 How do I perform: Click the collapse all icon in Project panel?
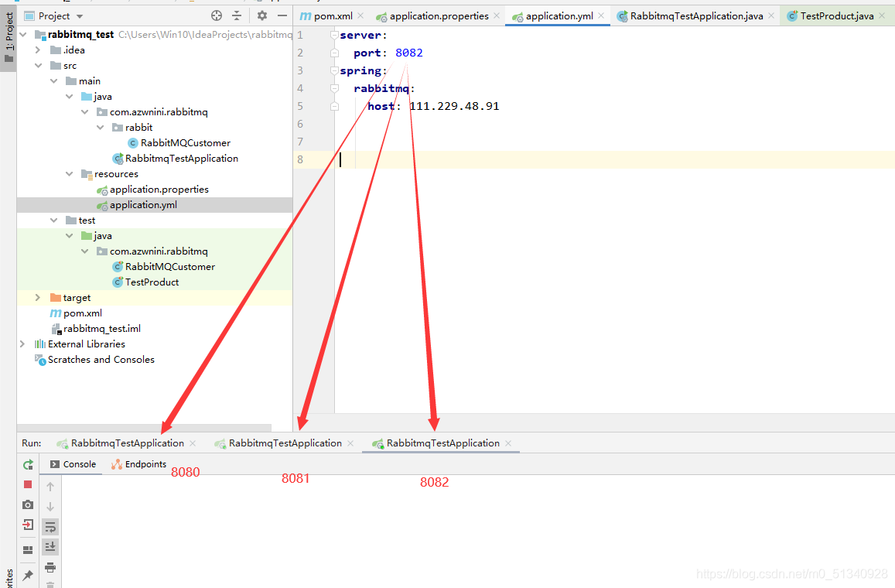237,16
